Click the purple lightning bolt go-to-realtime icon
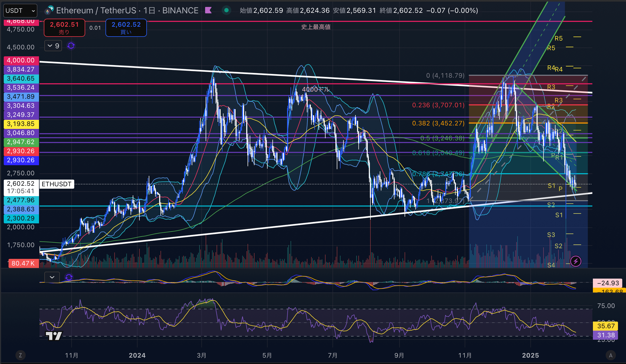This screenshot has height=364, width=626. pyautogui.click(x=576, y=261)
